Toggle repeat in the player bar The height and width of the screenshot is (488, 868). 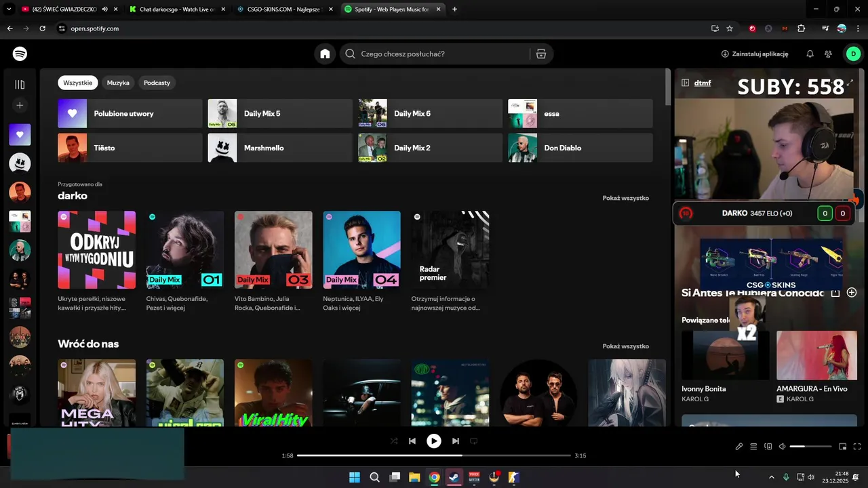click(x=474, y=441)
